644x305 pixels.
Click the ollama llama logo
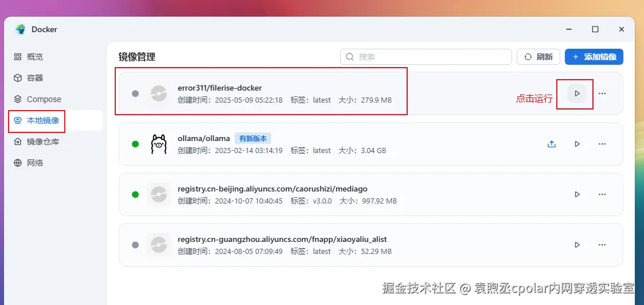[159, 144]
